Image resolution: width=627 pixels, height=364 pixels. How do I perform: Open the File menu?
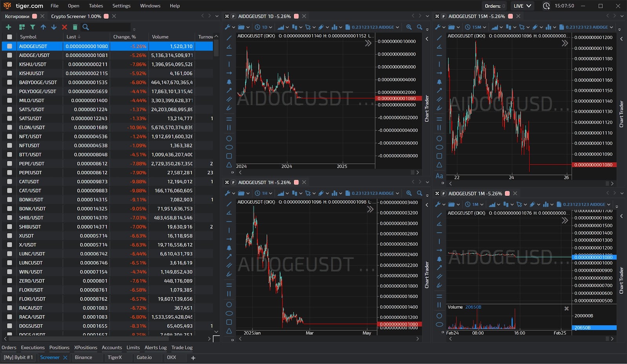54,6
